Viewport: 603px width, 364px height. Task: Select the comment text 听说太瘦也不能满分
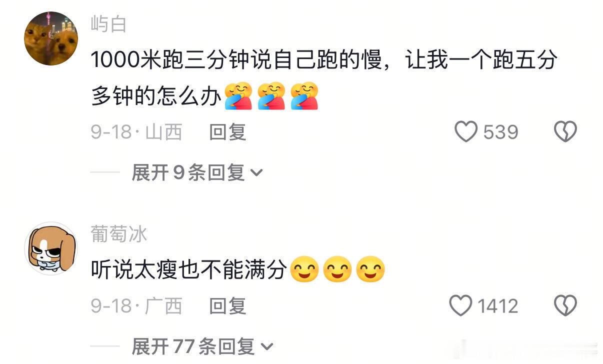coord(189,270)
